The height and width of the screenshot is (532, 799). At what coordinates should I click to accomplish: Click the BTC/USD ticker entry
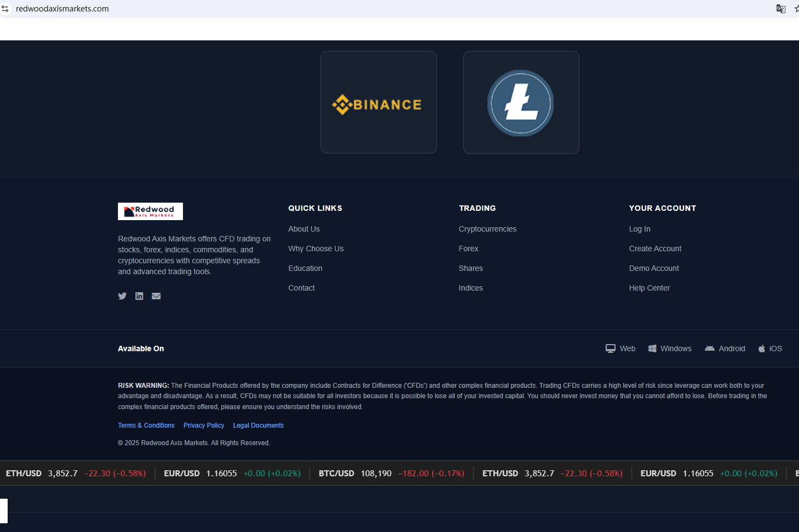[x=392, y=474]
